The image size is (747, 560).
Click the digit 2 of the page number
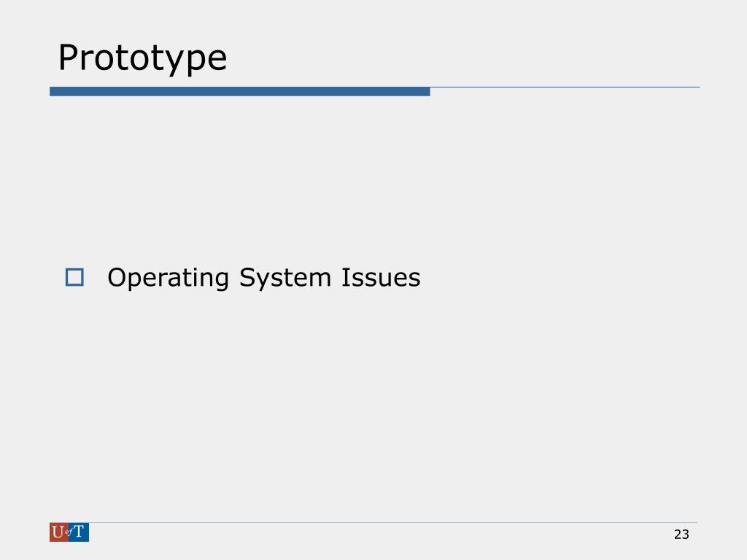pos(678,534)
